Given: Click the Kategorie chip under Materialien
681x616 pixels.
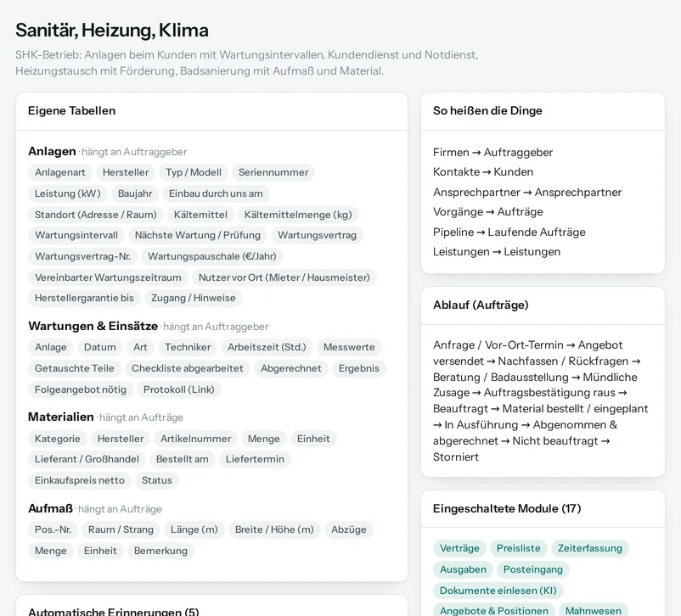Looking at the screenshot, I should (x=58, y=439).
